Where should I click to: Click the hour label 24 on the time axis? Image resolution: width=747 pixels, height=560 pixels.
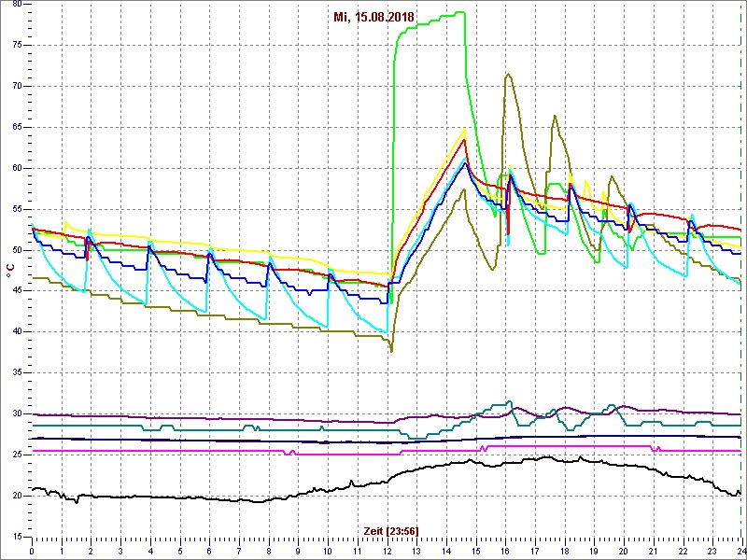pyautogui.click(x=740, y=552)
